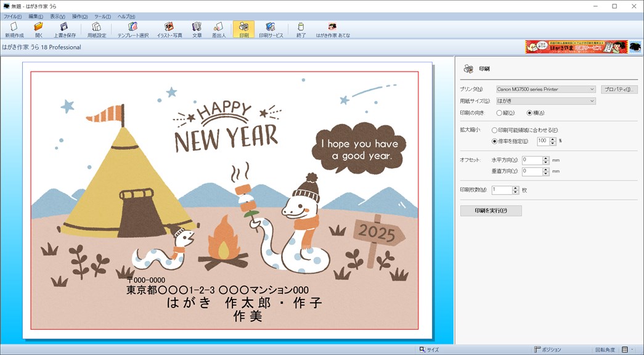Open the 編集 menu

(35, 17)
